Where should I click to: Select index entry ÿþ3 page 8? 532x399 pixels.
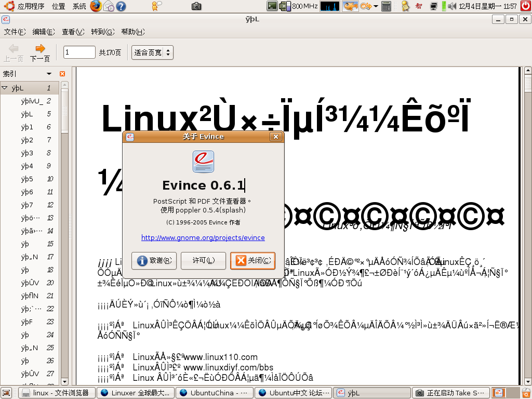point(30,153)
